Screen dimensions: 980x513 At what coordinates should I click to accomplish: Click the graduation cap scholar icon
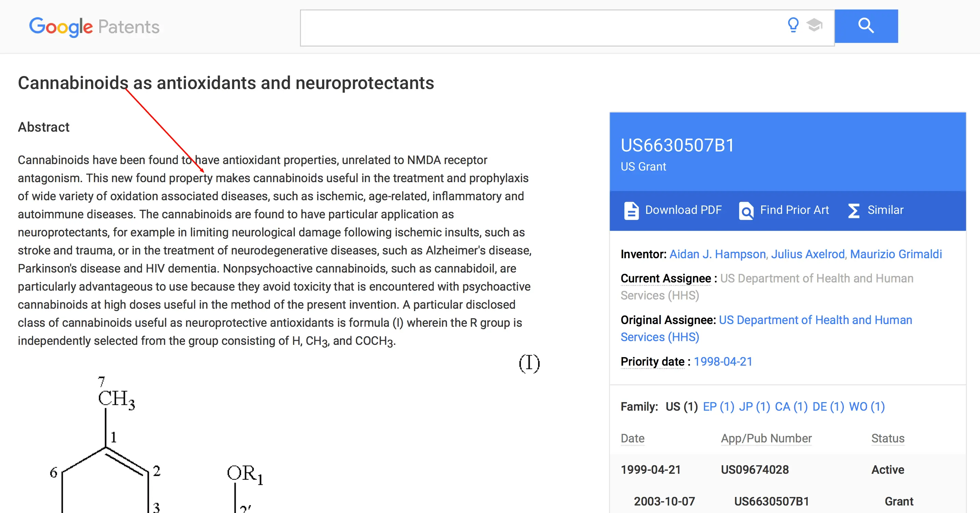click(x=814, y=26)
